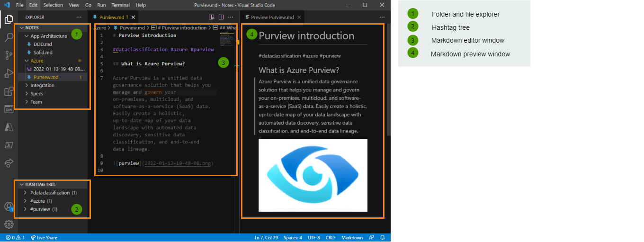Image resolution: width=644 pixels, height=242 pixels.
Task: Collapse the Azure folder
Action: click(27, 61)
